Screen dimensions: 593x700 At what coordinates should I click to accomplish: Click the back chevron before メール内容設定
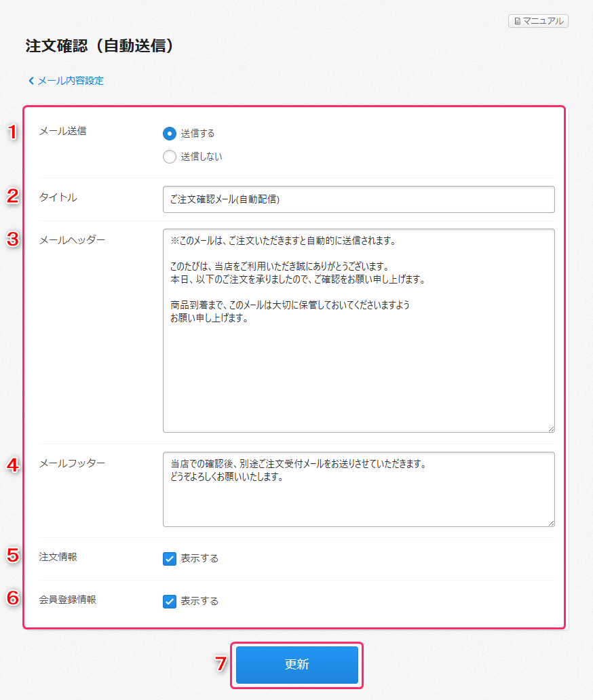(31, 81)
